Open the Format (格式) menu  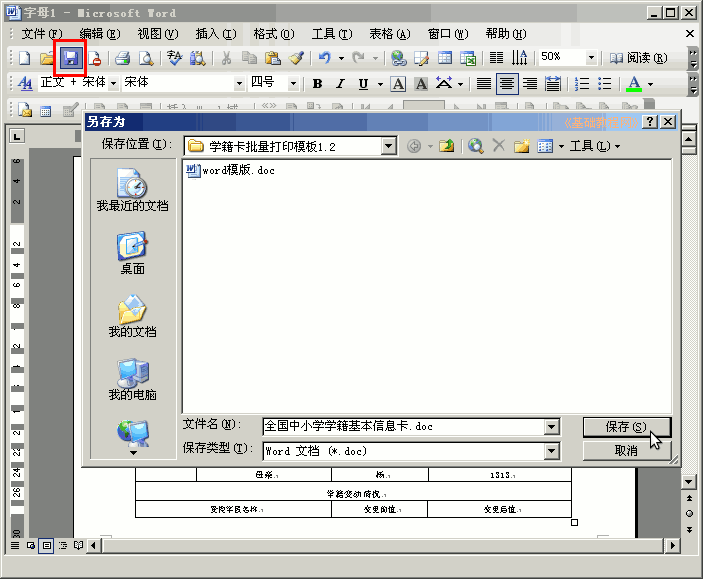click(x=273, y=34)
